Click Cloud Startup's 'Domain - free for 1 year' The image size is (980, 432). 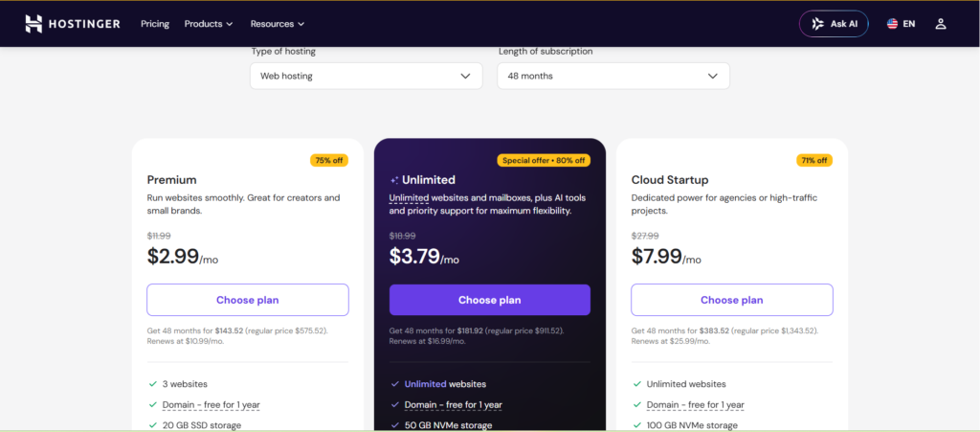pyautogui.click(x=696, y=405)
